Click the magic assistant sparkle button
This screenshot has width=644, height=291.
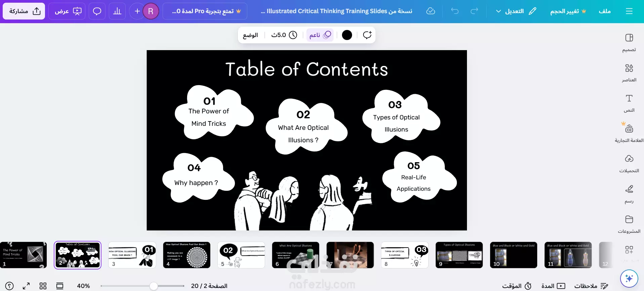pyautogui.click(x=629, y=279)
